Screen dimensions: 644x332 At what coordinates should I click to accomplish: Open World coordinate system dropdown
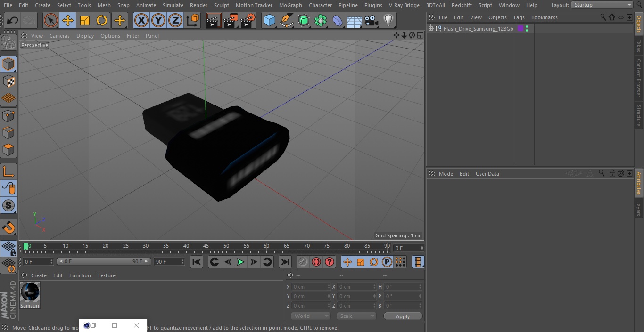(x=311, y=316)
